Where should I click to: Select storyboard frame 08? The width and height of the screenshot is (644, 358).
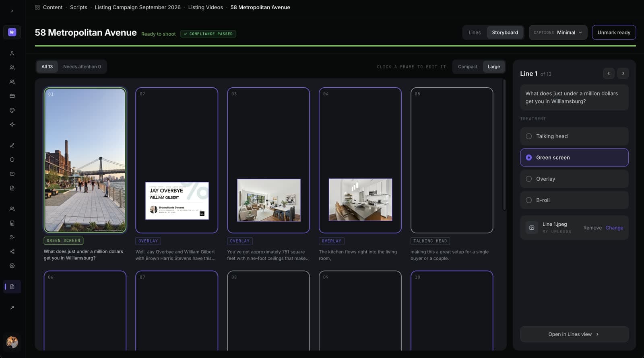268,311
